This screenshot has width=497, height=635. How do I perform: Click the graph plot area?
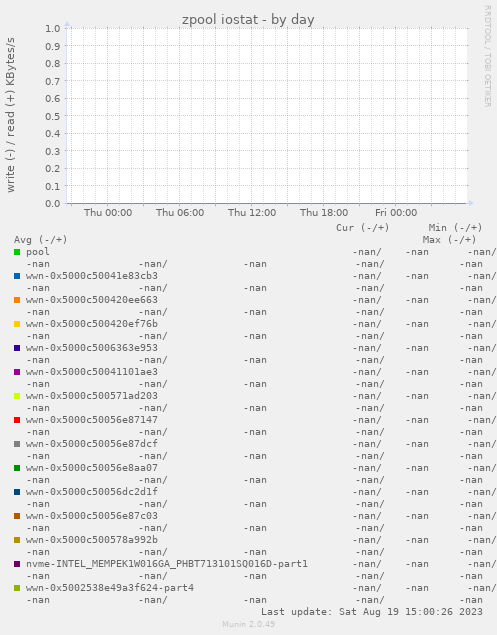coord(267,116)
